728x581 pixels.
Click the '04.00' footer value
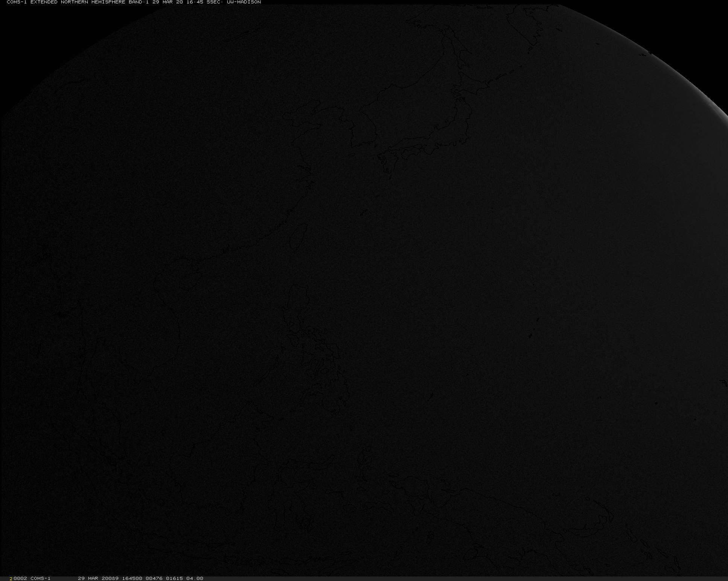[x=195, y=578]
